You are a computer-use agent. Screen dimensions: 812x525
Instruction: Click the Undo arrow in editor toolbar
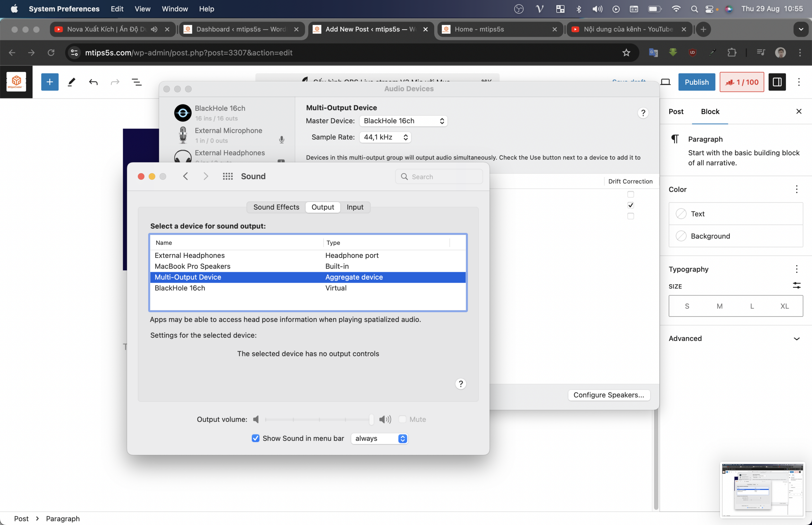point(93,82)
